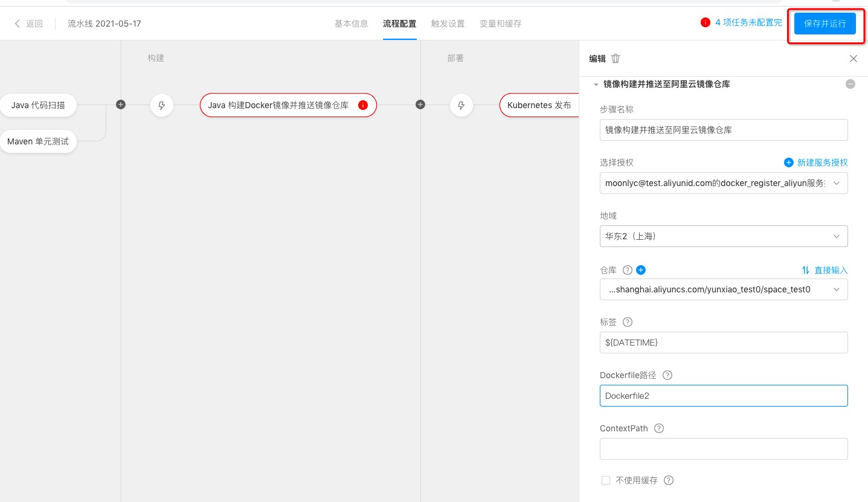Click the 编辑 panel title

click(597, 59)
